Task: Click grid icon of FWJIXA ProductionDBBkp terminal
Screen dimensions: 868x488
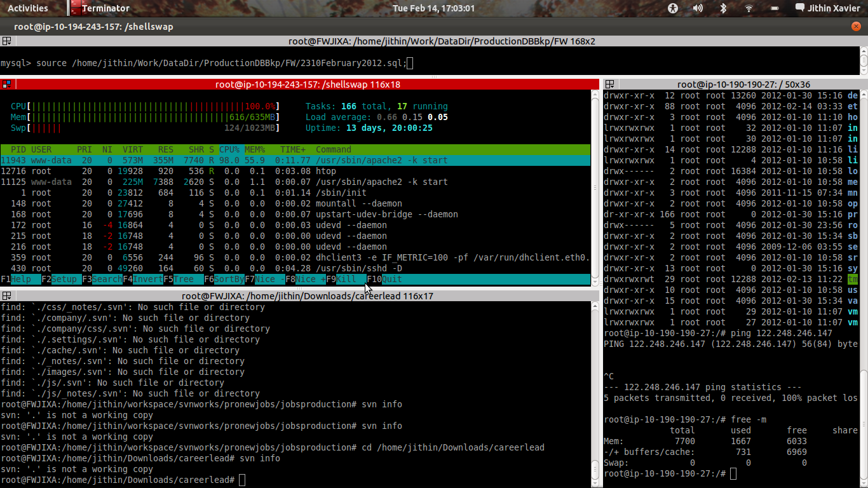Action: [x=6, y=41]
